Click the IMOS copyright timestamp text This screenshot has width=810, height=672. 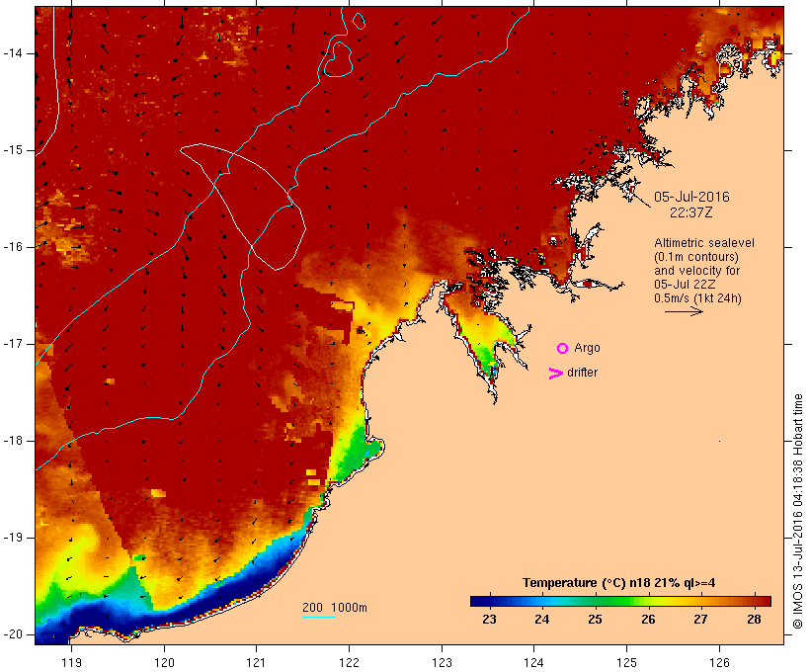click(798, 512)
